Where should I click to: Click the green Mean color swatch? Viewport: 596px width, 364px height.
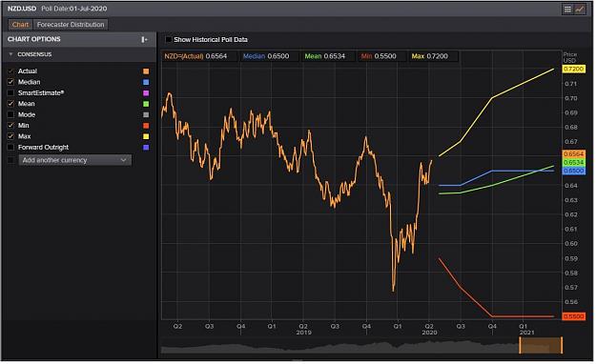click(146, 104)
